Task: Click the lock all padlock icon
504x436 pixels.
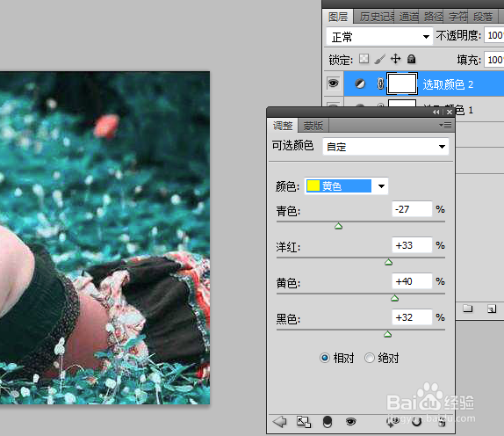Action: pos(411,59)
